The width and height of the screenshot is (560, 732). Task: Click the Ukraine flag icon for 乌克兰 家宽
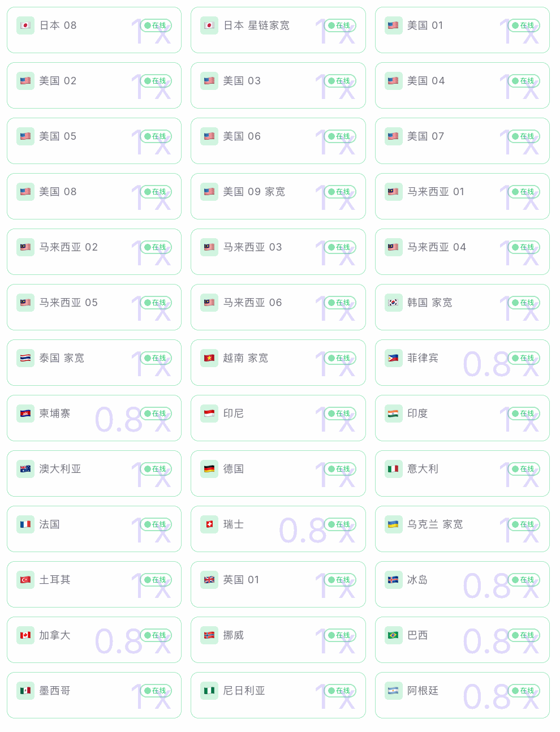393,524
